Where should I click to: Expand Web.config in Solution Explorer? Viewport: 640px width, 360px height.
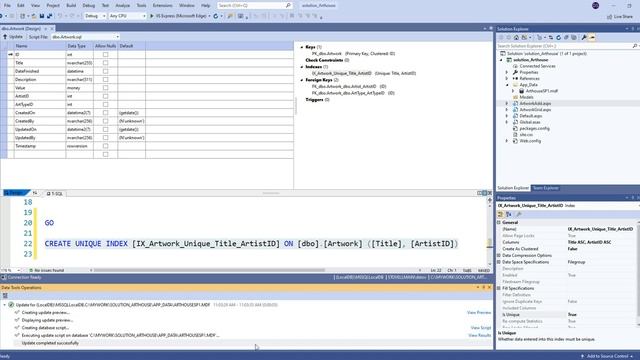(507, 141)
